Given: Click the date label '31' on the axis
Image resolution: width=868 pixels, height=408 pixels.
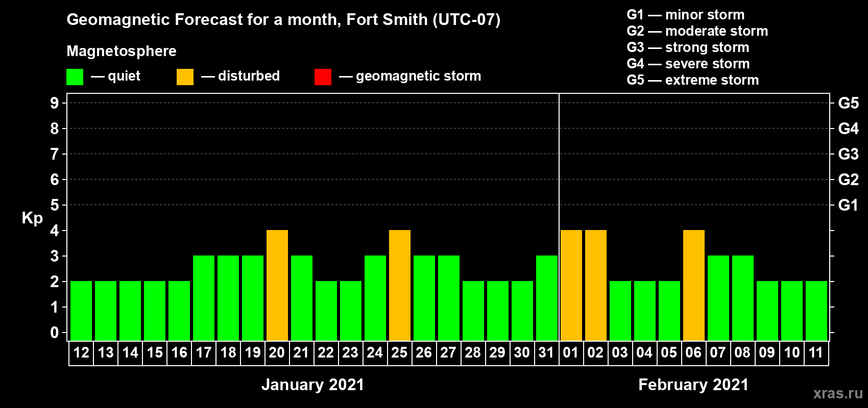Looking at the screenshot, I should [547, 352].
